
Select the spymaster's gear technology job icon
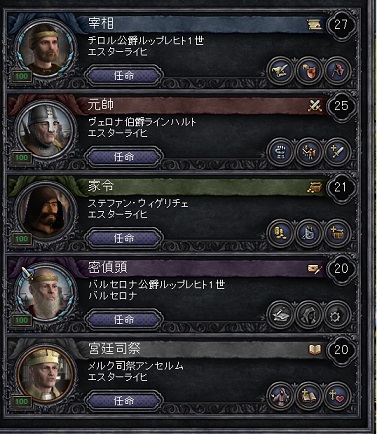coord(337,315)
